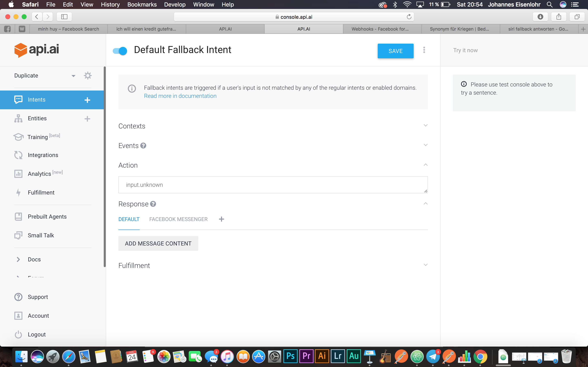Click the input.unknown action field

coord(273,185)
